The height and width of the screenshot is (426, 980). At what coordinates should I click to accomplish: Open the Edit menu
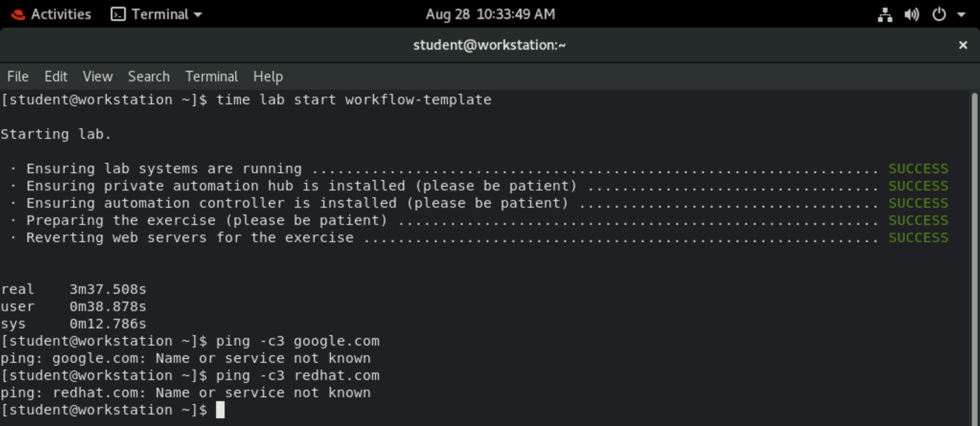click(x=56, y=77)
